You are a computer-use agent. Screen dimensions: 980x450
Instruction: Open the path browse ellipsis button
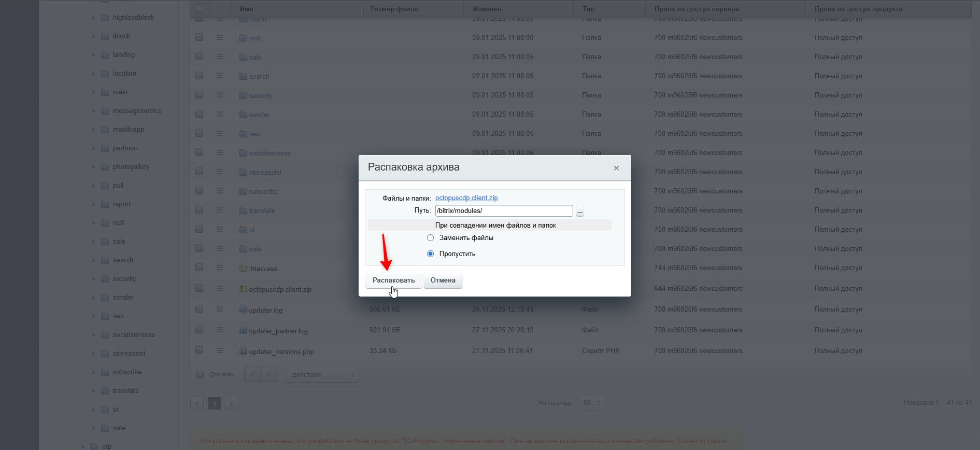580,211
